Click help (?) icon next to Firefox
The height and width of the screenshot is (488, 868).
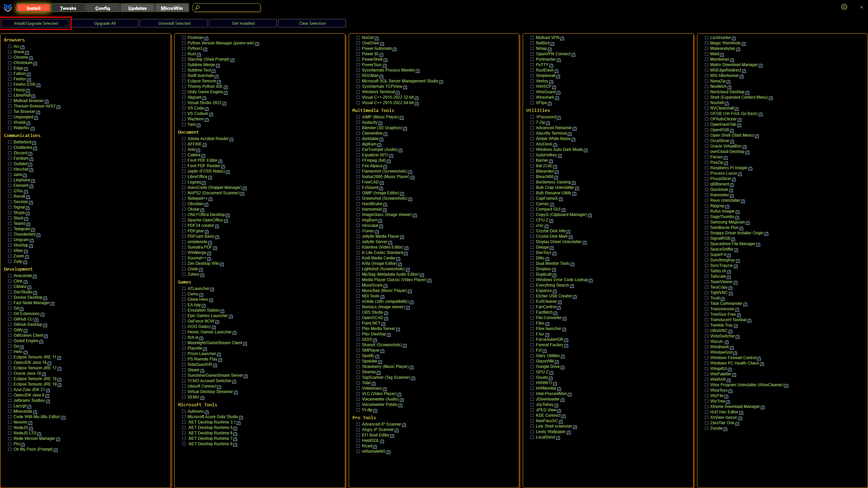tap(29, 79)
